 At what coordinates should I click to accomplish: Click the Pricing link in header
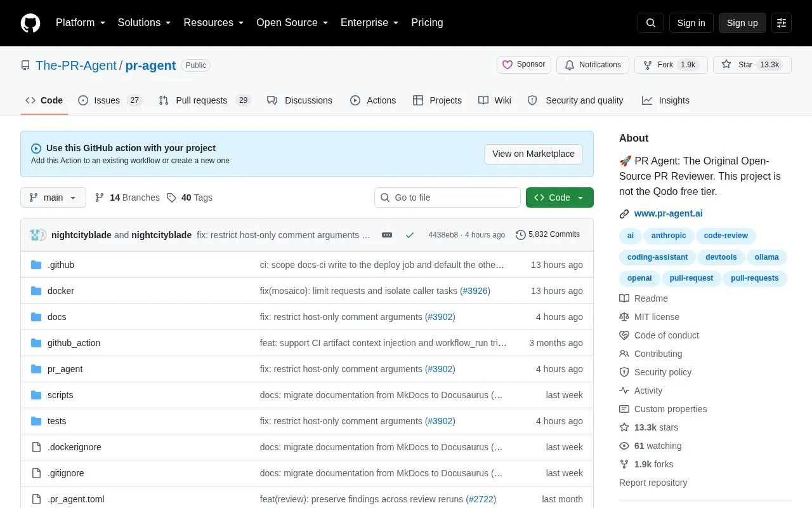427,23
